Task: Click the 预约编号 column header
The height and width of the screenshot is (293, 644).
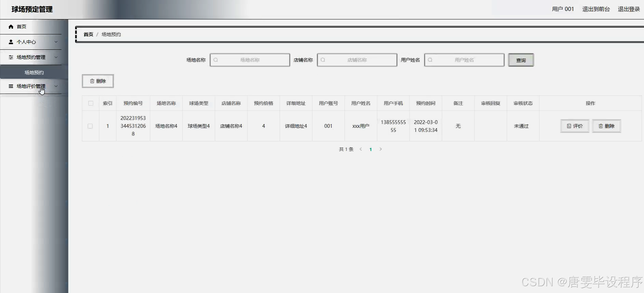Action: pos(133,103)
